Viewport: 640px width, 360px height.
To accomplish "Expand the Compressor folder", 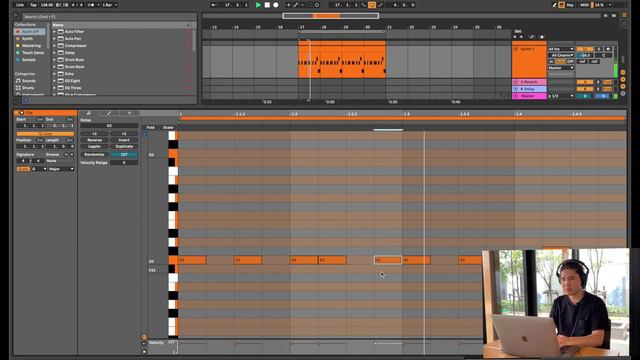I will [54, 46].
